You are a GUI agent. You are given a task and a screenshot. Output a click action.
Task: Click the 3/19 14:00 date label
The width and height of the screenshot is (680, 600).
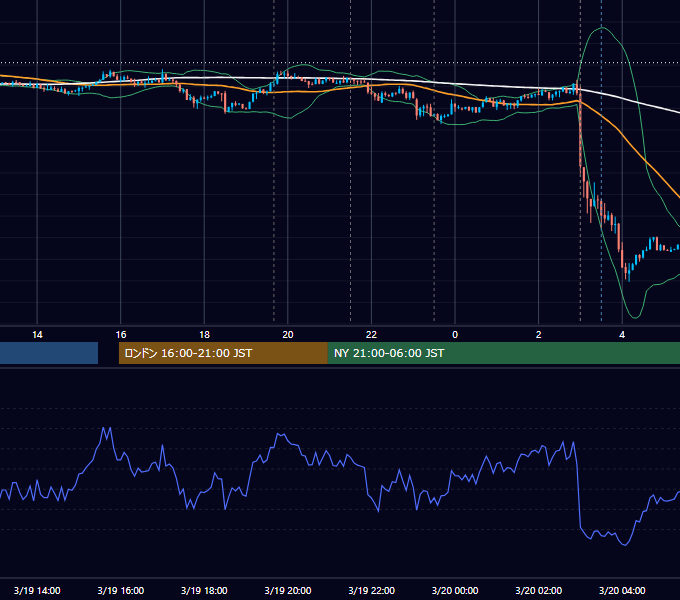tap(37, 590)
